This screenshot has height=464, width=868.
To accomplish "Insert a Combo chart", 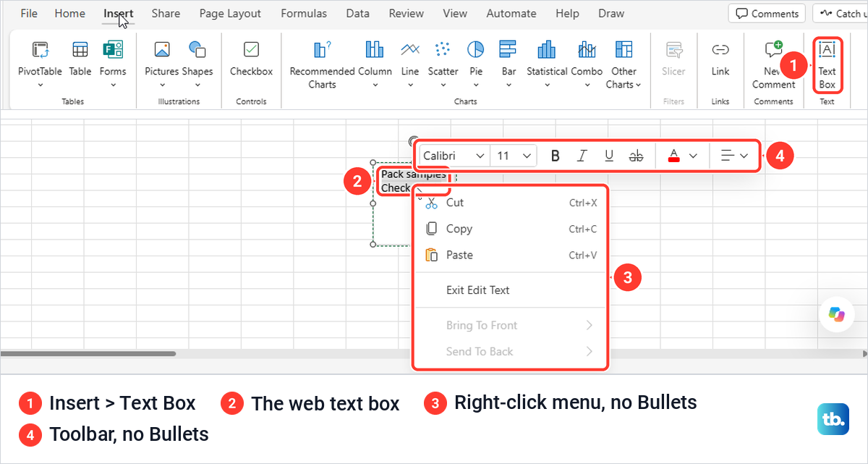I will pyautogui.click(x=587, y=62).
